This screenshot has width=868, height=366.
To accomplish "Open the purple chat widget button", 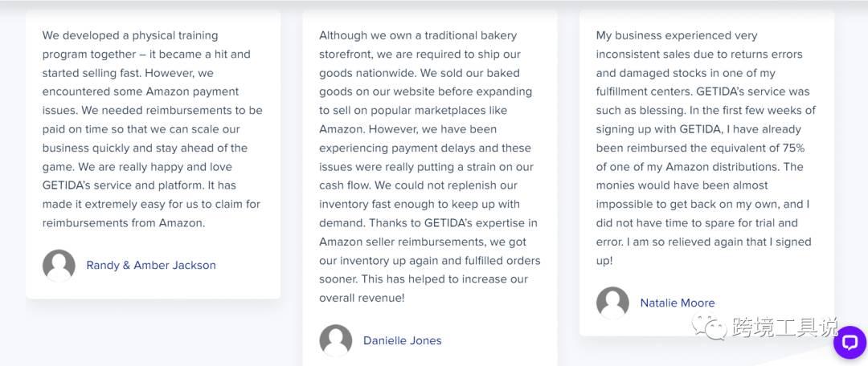I will coord(850,343).
